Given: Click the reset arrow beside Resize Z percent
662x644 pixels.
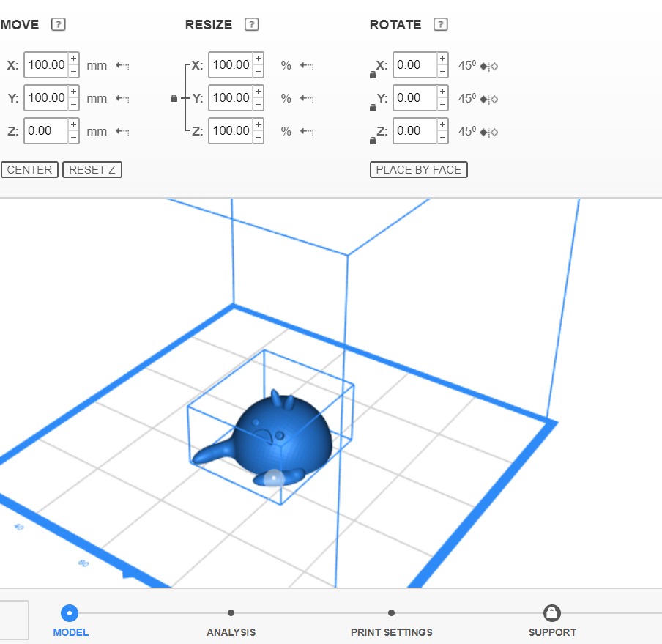Looking at the screenshot, I should click(307, 131).
